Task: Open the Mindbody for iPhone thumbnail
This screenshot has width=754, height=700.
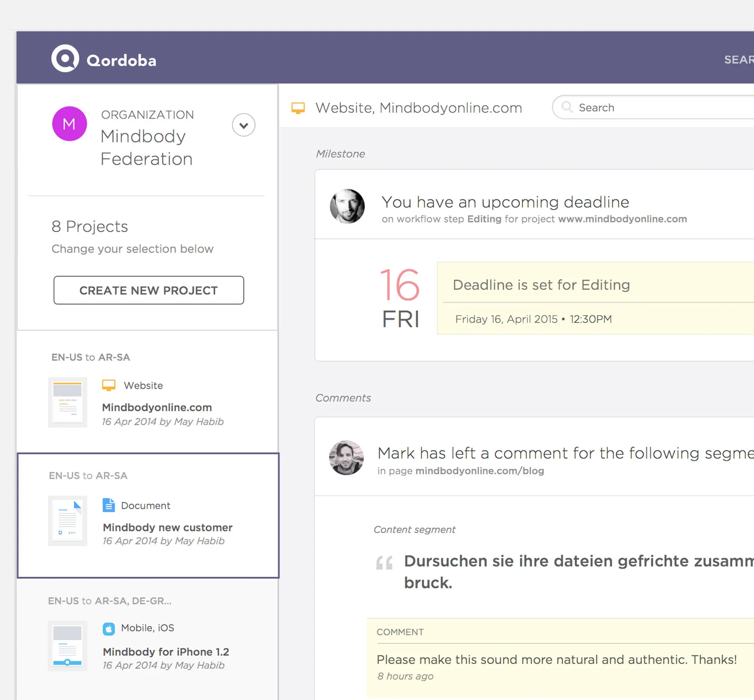Action: click(67, 646)
